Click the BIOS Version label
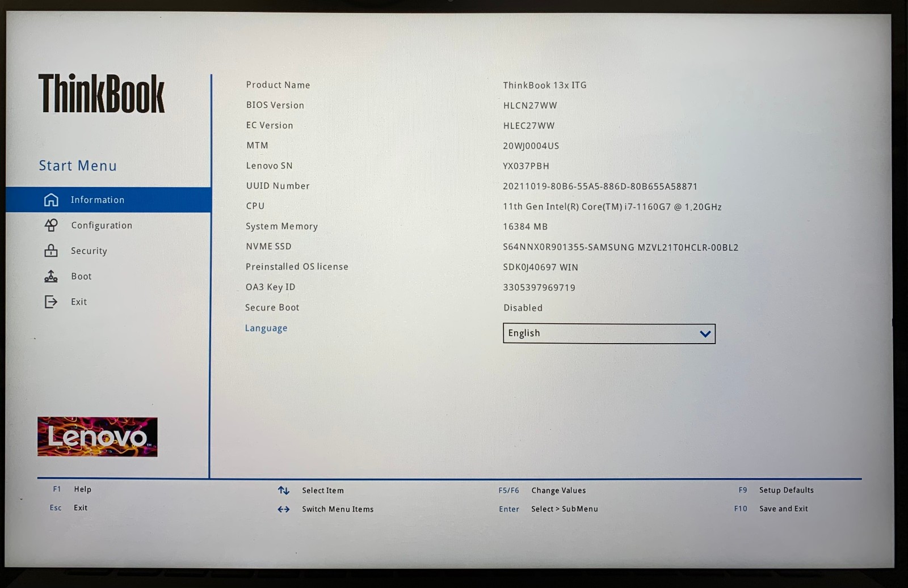 [x=275, y=105]
